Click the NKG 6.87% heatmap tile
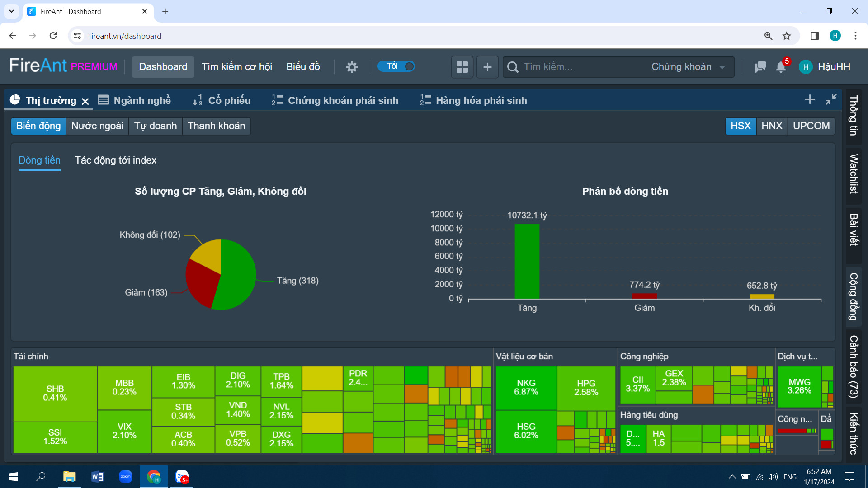This screenshot has height=488, width=868. pyautogui.click(x=526, y=388)
